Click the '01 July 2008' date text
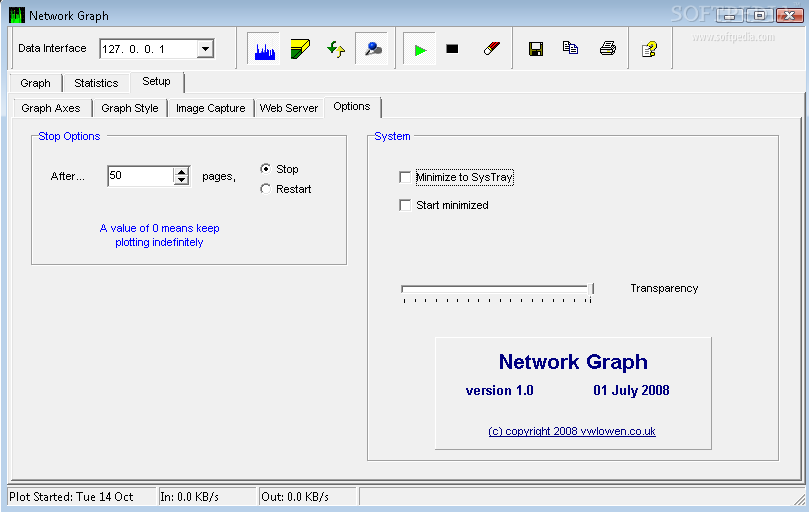 631,390
